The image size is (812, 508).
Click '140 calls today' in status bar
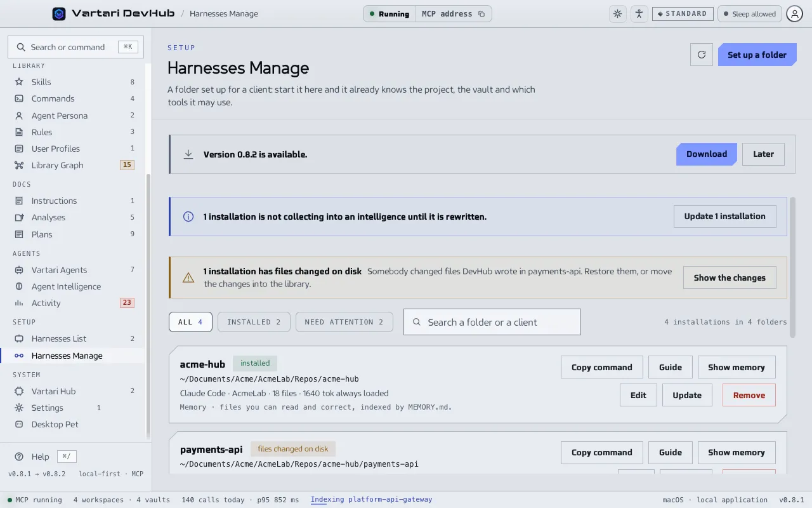coord(213,500)
